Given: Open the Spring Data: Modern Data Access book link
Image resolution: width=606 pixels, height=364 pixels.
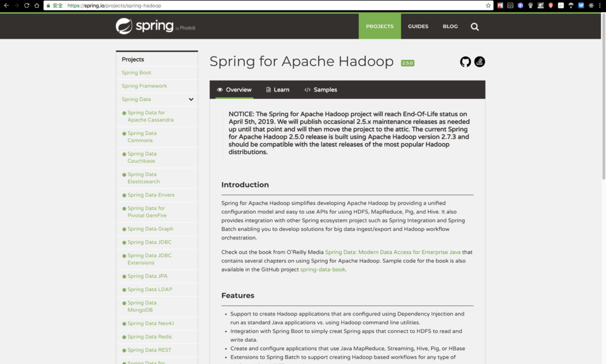Looking at the screenshot, I should pyautogui.click(x=393, y=252).
